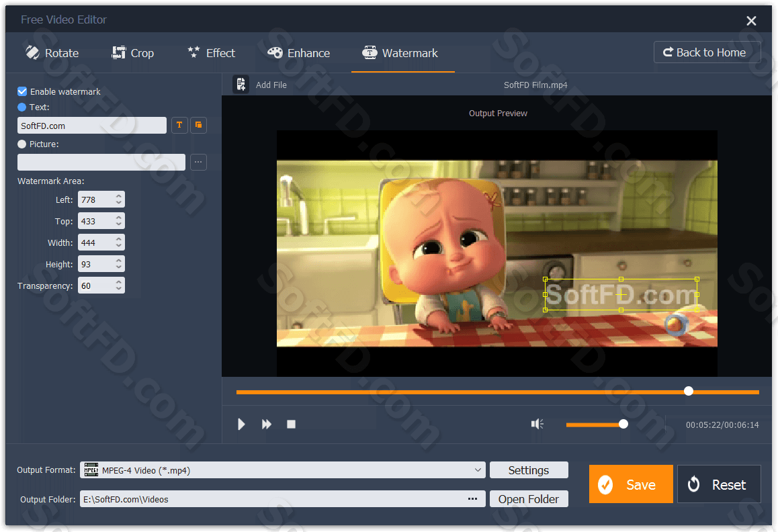The height and width of the screenshot is (532, 778).
Task: Increase the Left watermark value
Action: coord(119,196)
